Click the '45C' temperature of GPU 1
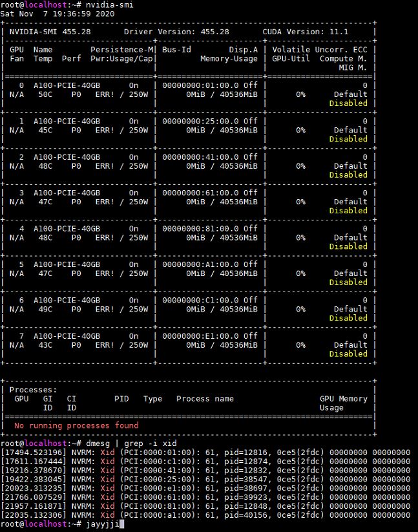Image resolution: width=418 pixels, height=532 pixels. (x=45, y=131)
